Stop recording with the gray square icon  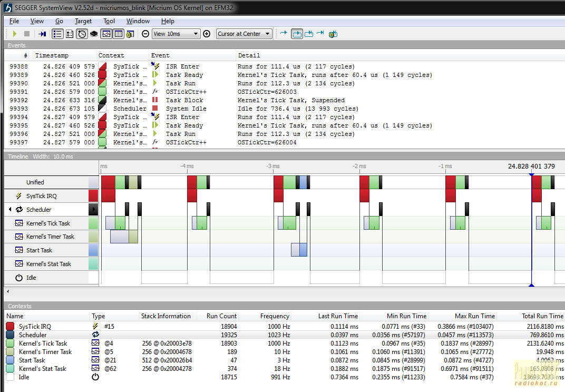27,34
